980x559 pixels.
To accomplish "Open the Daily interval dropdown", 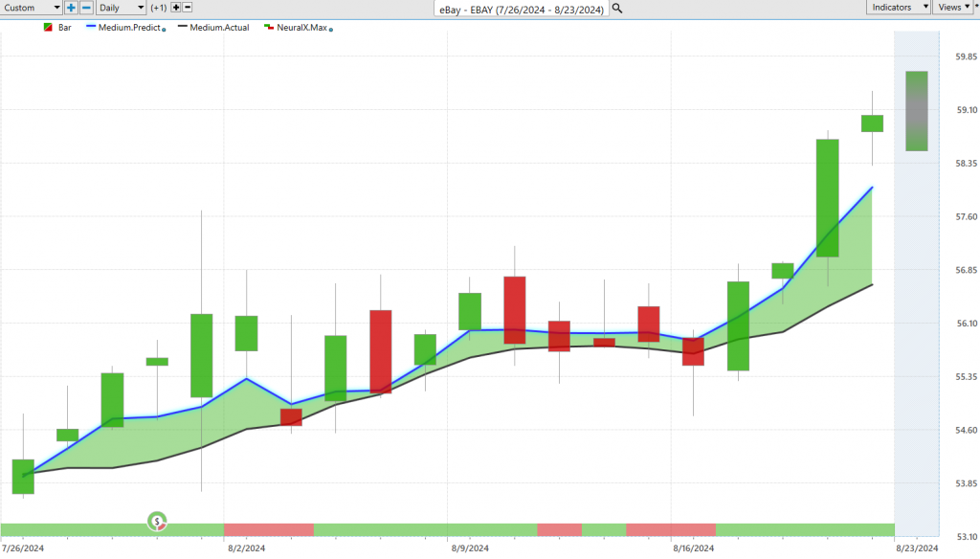I will (122, 8).
